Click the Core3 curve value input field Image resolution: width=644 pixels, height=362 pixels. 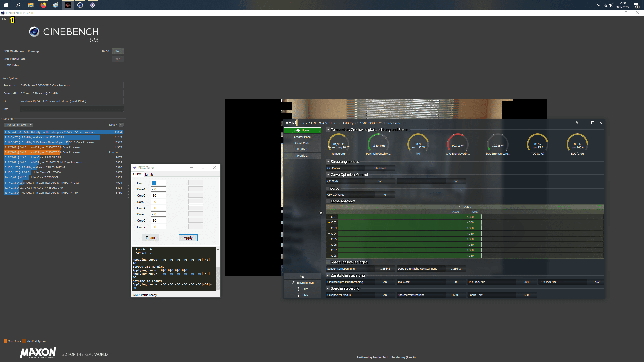(x=158, y=202)
